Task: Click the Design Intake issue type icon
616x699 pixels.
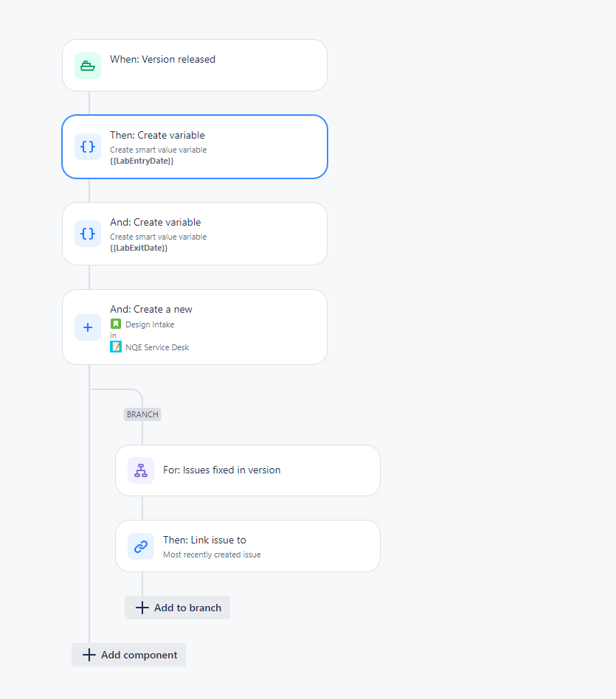Action: pos(115,324)
